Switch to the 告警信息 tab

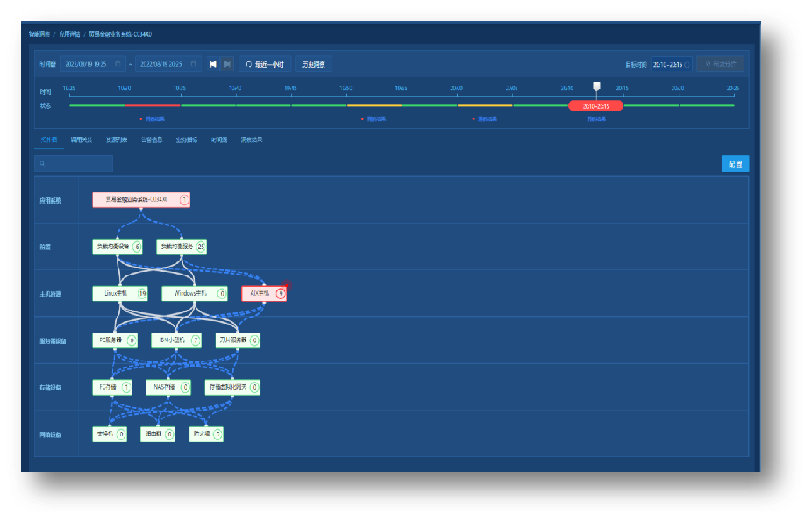coord(151,139)
